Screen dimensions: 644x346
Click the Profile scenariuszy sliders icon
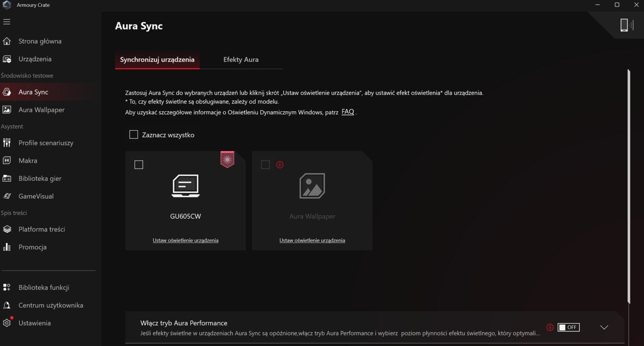7,143
